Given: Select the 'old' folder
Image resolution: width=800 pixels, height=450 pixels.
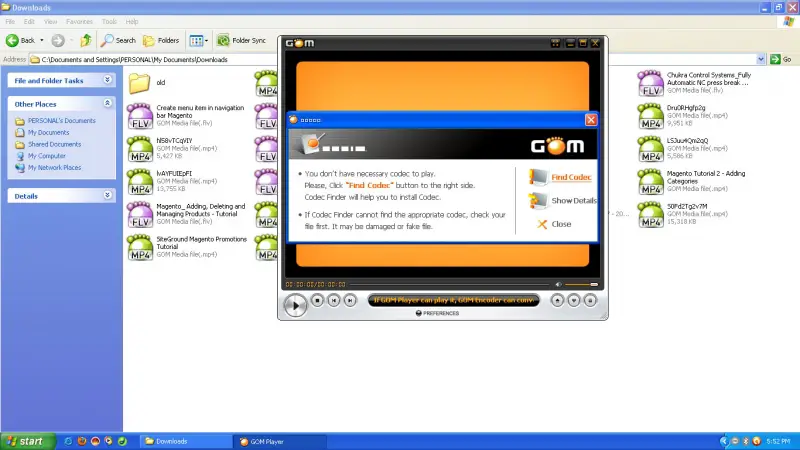Looking at the screenshot, I should pyautogui.click(x=147, y=83).
